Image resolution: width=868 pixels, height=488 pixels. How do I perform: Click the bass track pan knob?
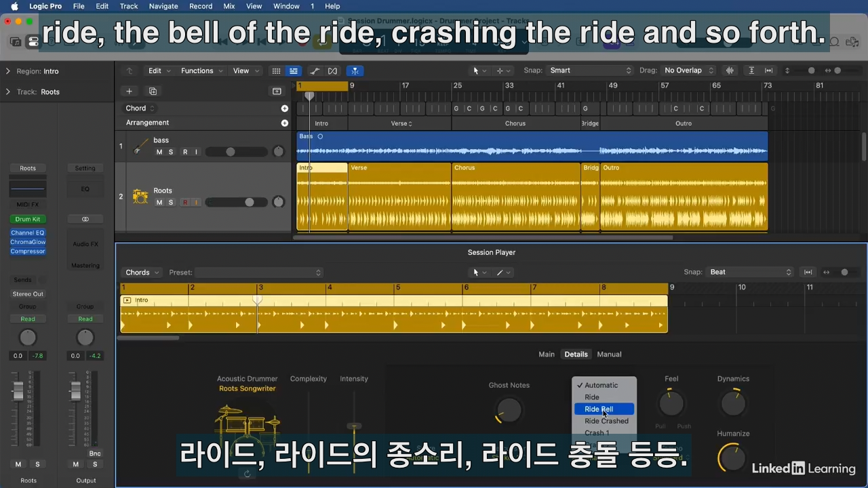pyautogui.click(x=278, y=152)
